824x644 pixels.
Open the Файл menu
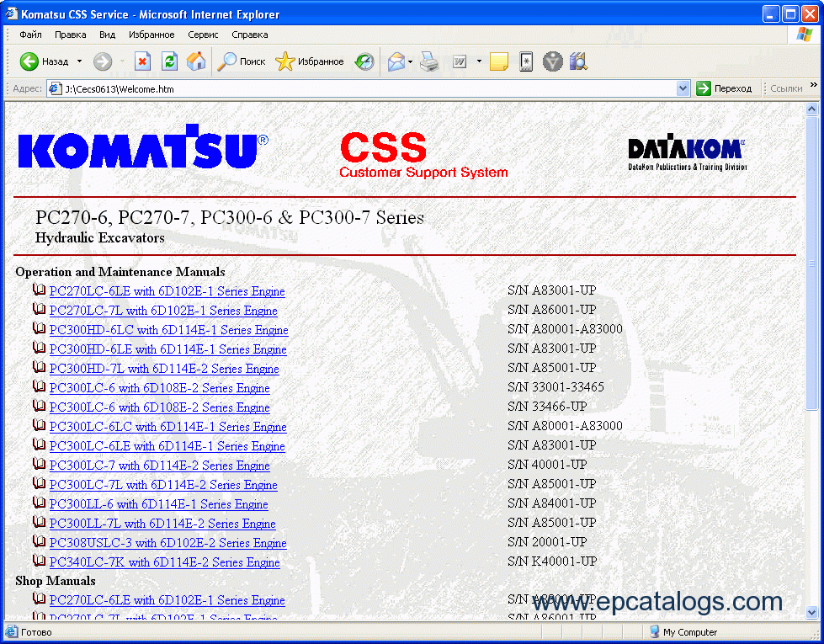click(30, 35)
